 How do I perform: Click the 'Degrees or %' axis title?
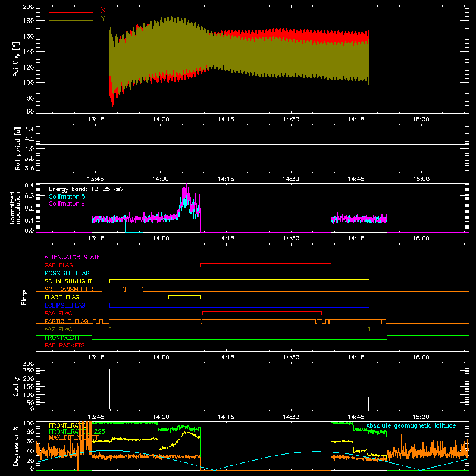[16, 446]
